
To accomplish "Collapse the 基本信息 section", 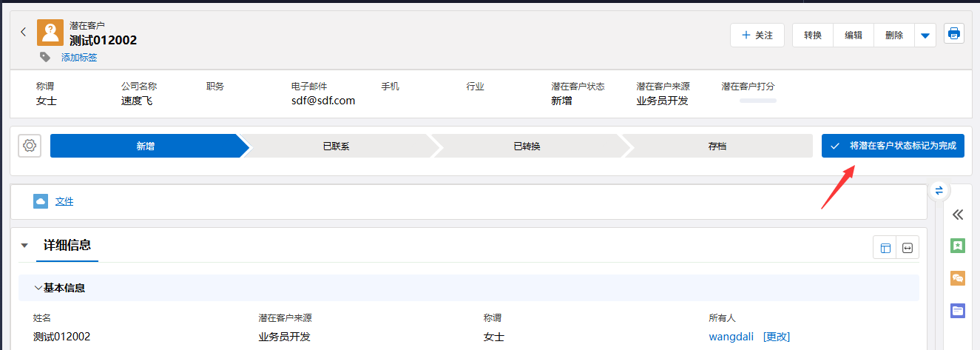I will 38,288.
